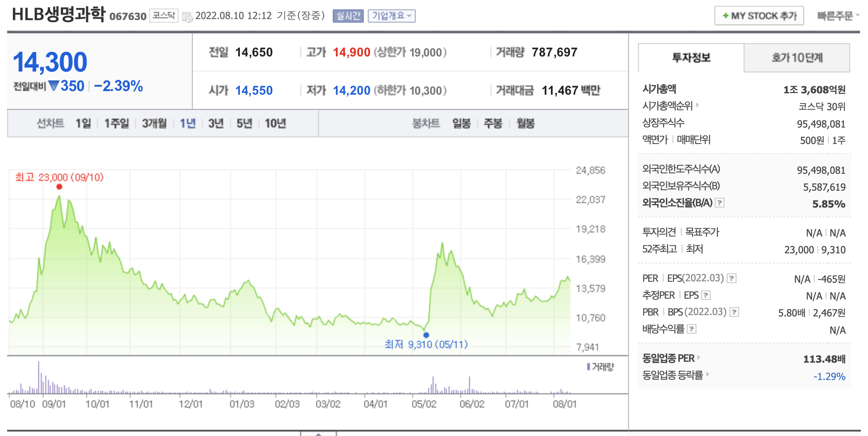Click the arrow beside 시가총액순위
868x436 pixels.
pyautogui.click(x=697, y=105)
